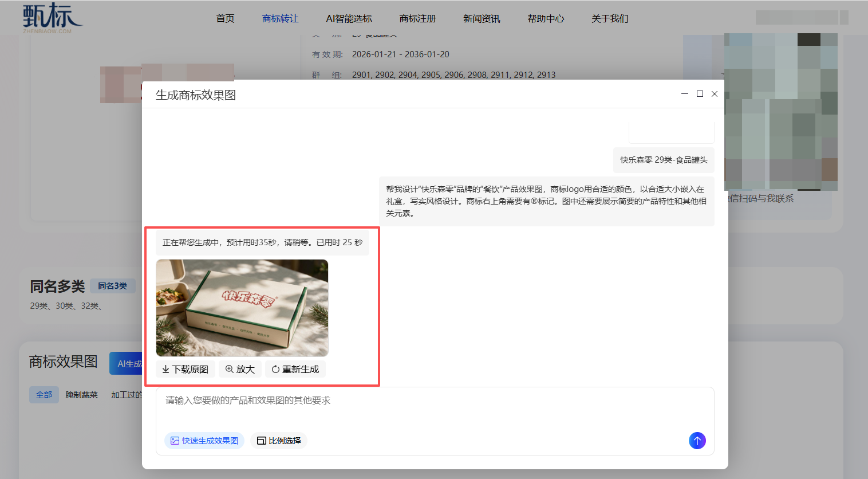Click the 商标效果图 section heading

pyautogui.click(x=63, y=362)
